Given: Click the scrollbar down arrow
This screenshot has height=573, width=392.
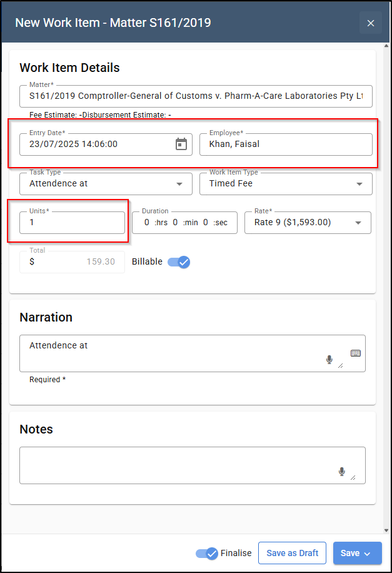Looking at the screenshot, I should (386, 530).
